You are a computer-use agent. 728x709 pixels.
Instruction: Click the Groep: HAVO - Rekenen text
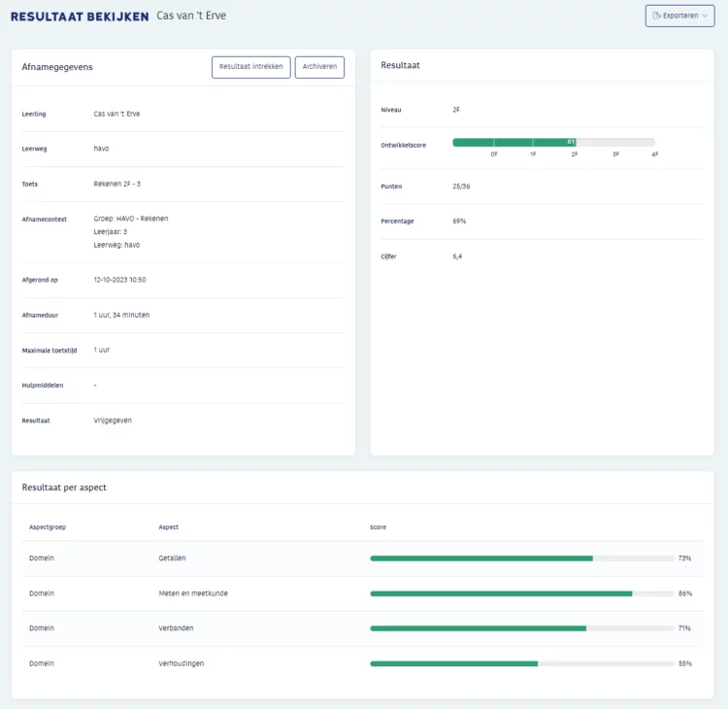tap(131, 219)
